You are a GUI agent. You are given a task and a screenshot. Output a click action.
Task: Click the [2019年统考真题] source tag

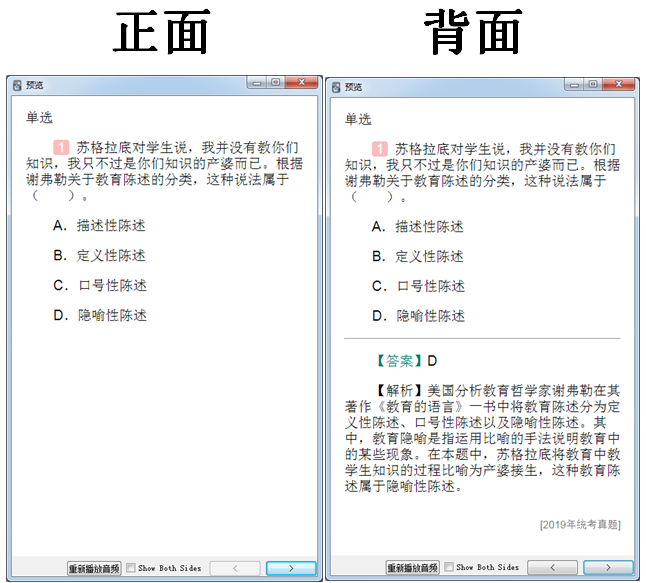pos(580,524)
